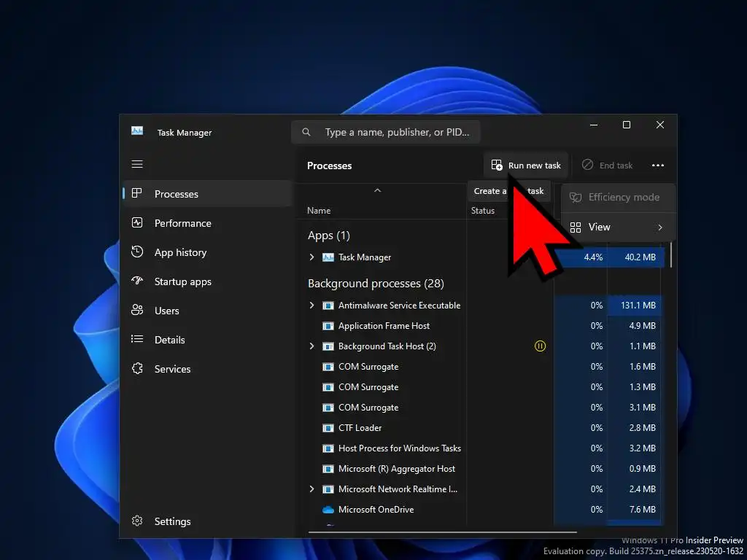Click the App history clock icon
The height and width of the screenshot is (560, 747).
(x=137, y=252)
